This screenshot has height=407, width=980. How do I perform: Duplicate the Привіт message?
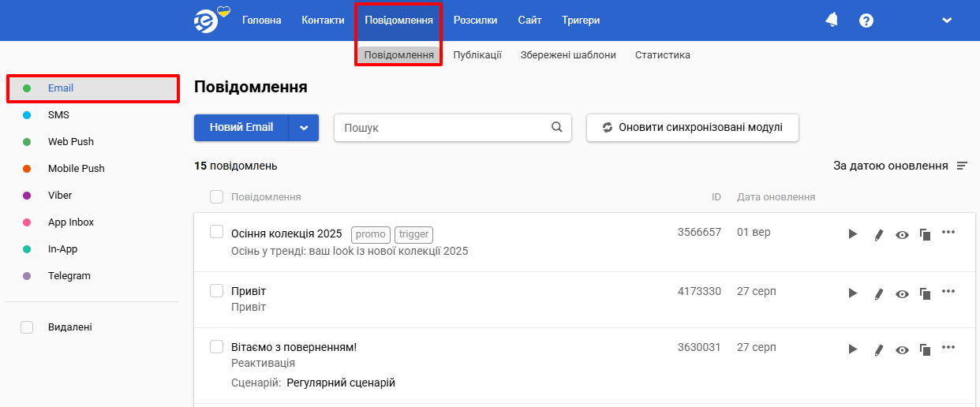(x=926, y=293)
